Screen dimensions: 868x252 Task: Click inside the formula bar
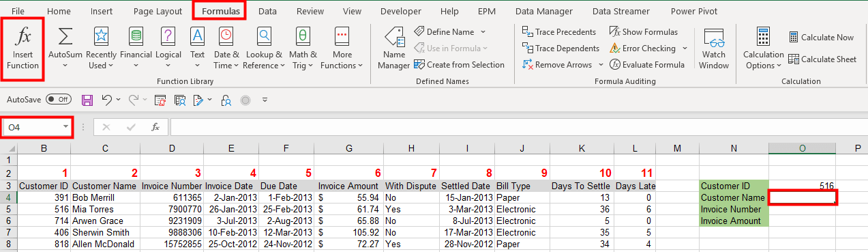(518, 127)
